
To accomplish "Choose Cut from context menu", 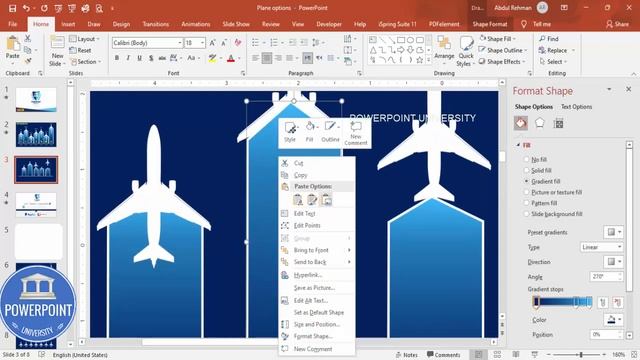I will tap(317, 163).
